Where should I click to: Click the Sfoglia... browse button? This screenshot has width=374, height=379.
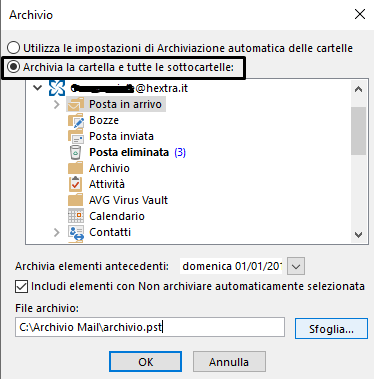331,329
